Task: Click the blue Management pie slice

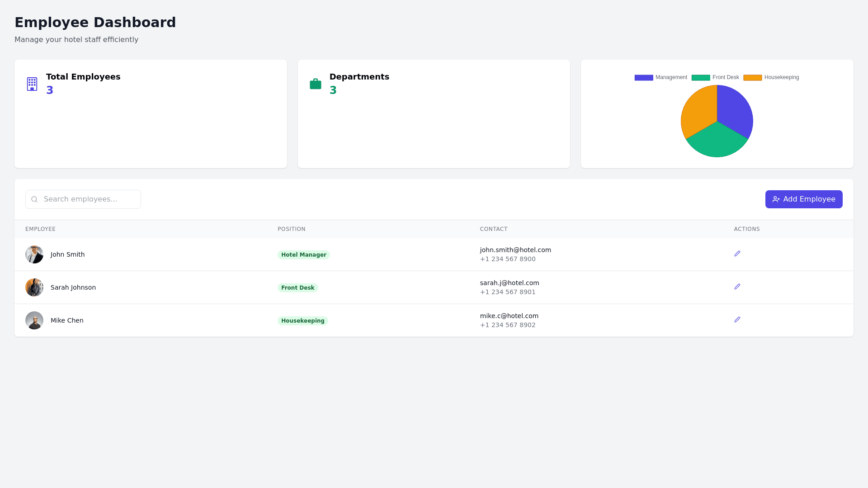Action: pyautogui.click(x=735, y=111)
